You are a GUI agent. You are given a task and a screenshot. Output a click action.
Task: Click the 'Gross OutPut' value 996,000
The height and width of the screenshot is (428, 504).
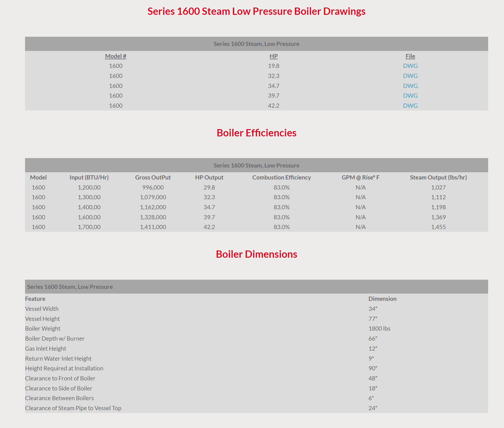pos(153,188)
